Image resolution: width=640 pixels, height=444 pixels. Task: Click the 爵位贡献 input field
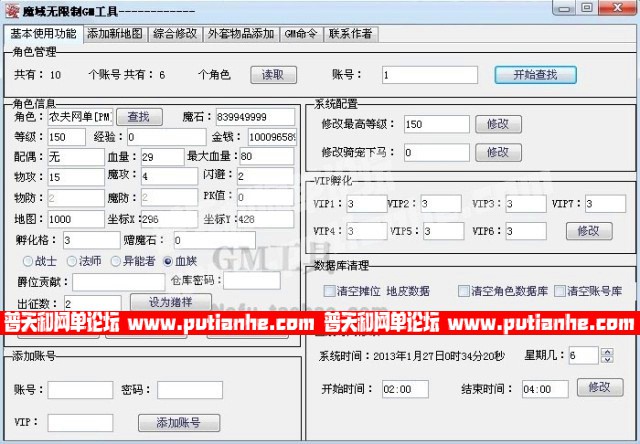(x=119, y=282)
